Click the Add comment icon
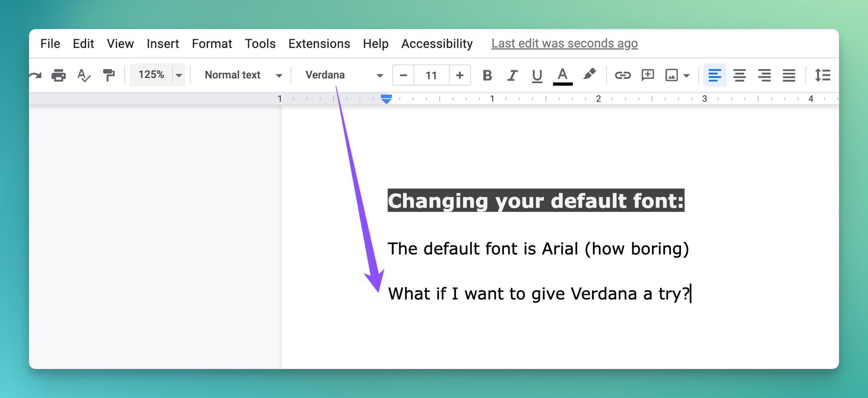This screenshot has height=398, width=868. pos(648,75)
